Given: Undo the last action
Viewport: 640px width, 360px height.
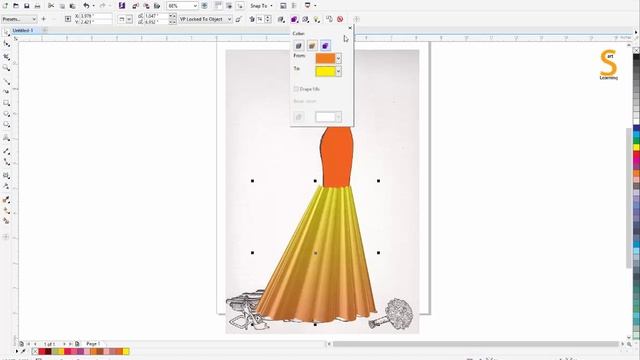Looking at the screenshot, I should [x=86, y=6].
